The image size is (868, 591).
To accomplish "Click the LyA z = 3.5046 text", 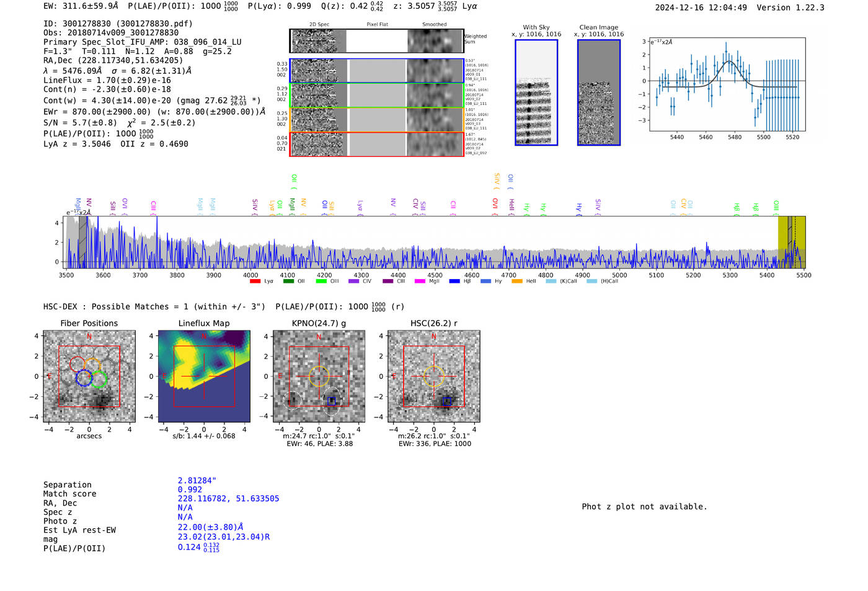I will 77,144.
